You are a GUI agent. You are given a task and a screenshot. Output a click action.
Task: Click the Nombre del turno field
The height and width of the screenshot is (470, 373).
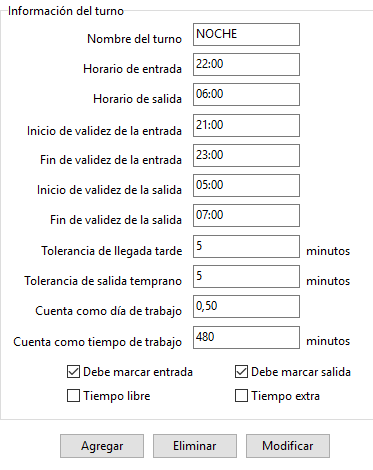[x=246, y=34]
